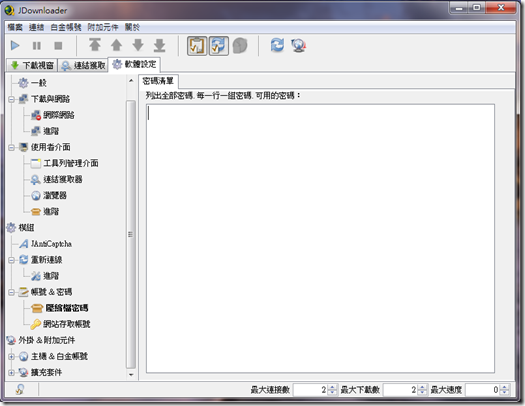The image size is (525, 406).
Task: Click the 最大連接數 value field
Action: click(310, 390)
